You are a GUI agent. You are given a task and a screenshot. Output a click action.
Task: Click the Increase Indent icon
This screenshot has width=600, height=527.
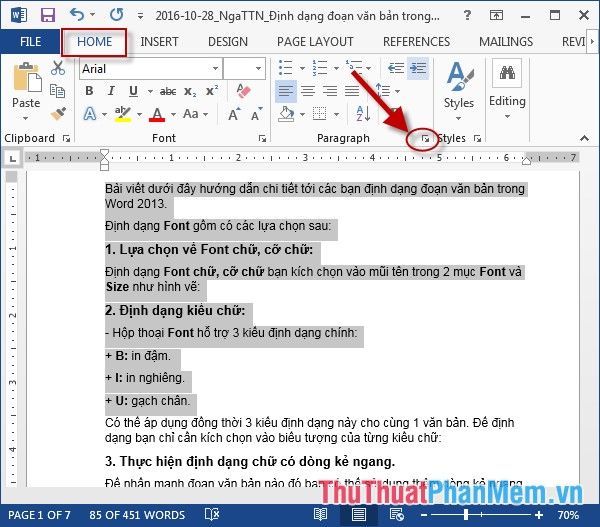pyautogui.click(x=417, y=68)
